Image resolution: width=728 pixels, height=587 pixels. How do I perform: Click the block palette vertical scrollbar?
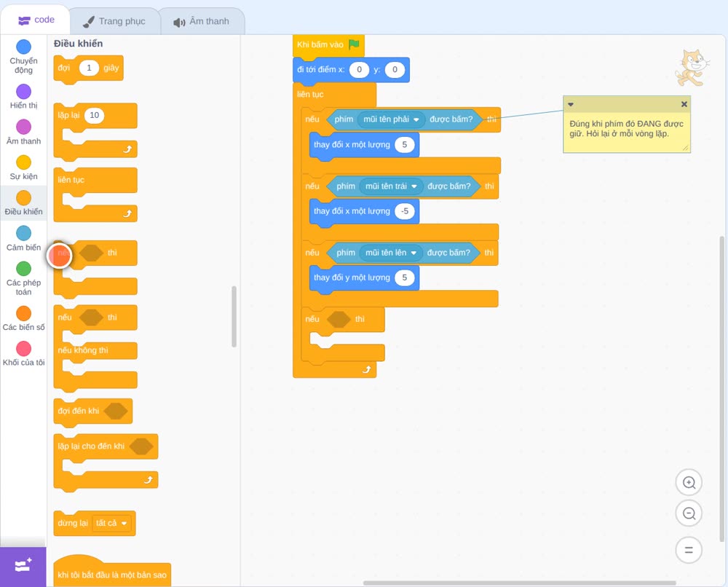pyautogui.click(x=234, y=317)
